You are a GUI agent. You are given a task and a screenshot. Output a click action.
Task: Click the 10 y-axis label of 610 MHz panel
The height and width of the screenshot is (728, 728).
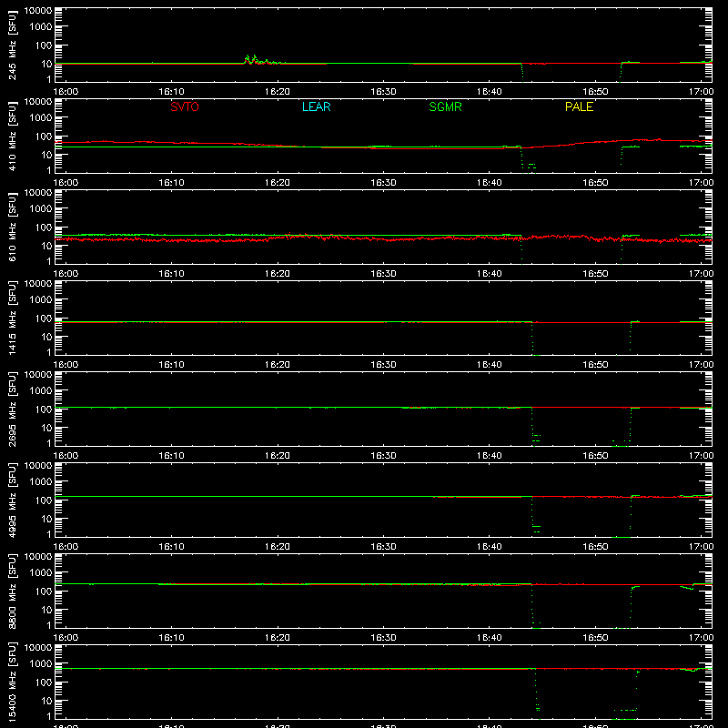click(46, 246)
